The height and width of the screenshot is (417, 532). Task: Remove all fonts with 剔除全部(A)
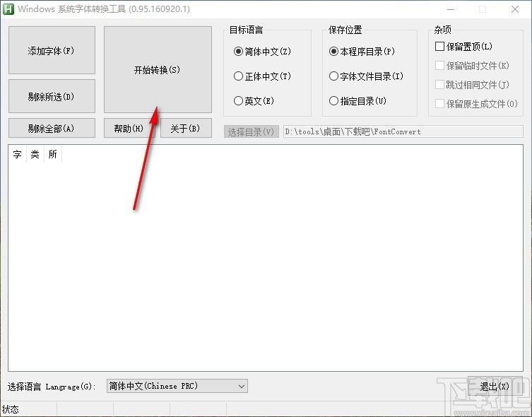tap(52, 128)
